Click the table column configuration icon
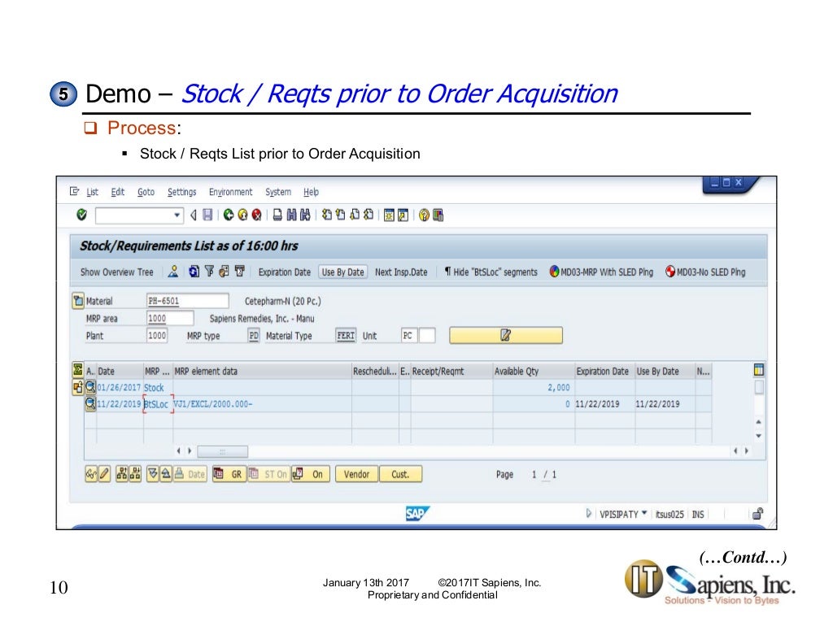 [x=759, y=369]
